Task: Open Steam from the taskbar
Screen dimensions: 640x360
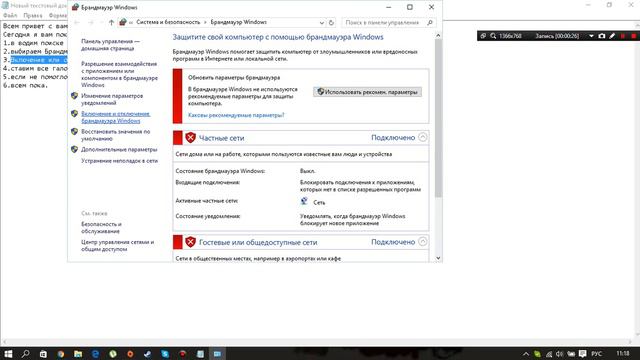Action: 148,353
